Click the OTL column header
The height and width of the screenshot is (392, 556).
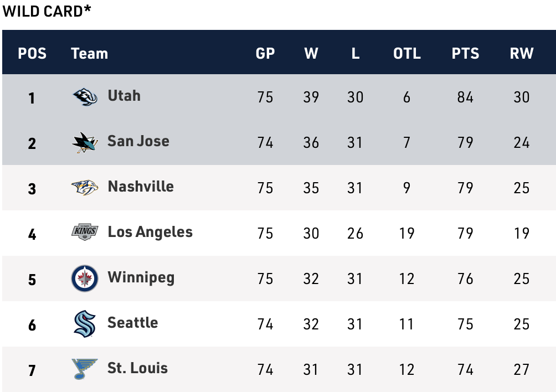click(407, 53)
